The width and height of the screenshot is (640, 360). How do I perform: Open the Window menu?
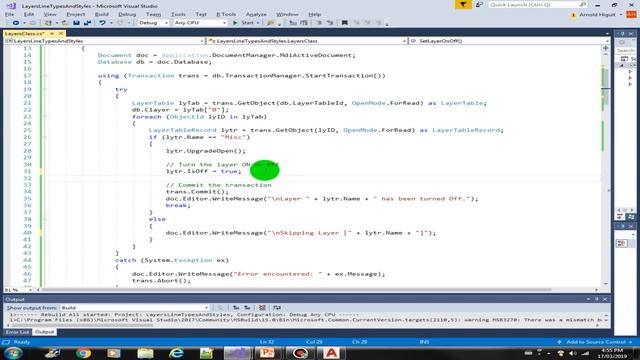pyautogui.click(x=287, y=14)
